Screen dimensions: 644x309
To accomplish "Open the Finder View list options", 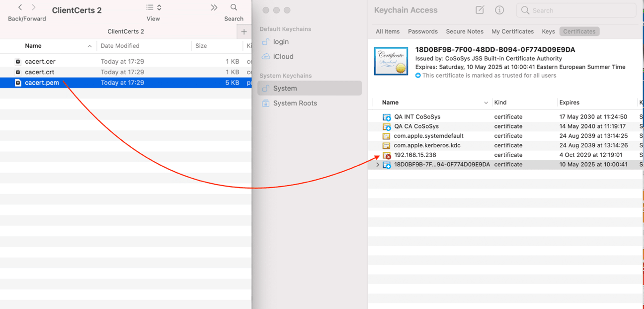I will point(154,7).
